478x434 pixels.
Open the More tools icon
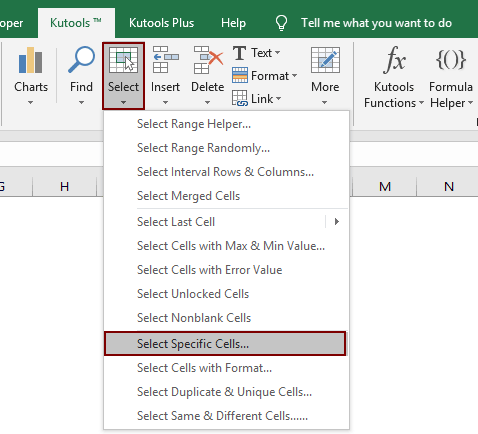point(325,60)
